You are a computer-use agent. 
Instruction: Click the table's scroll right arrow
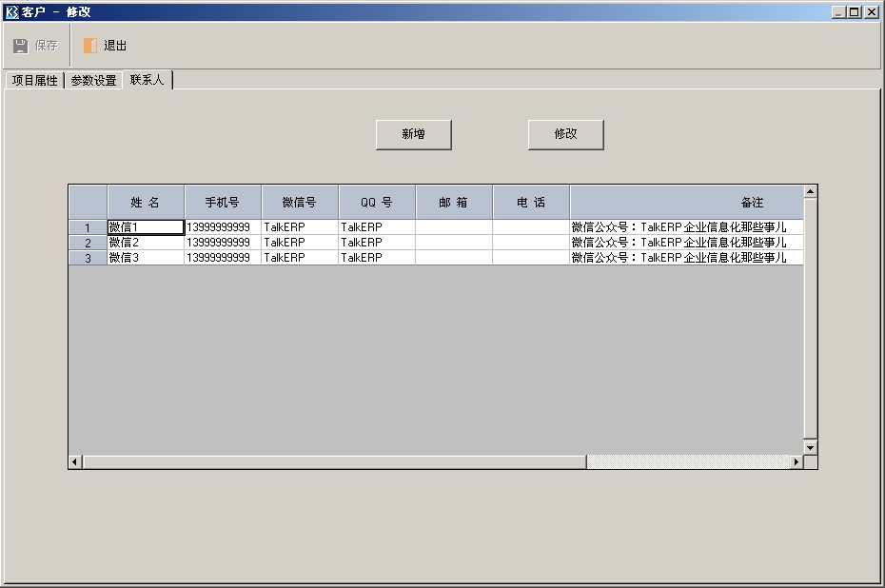tap(796, 462)
